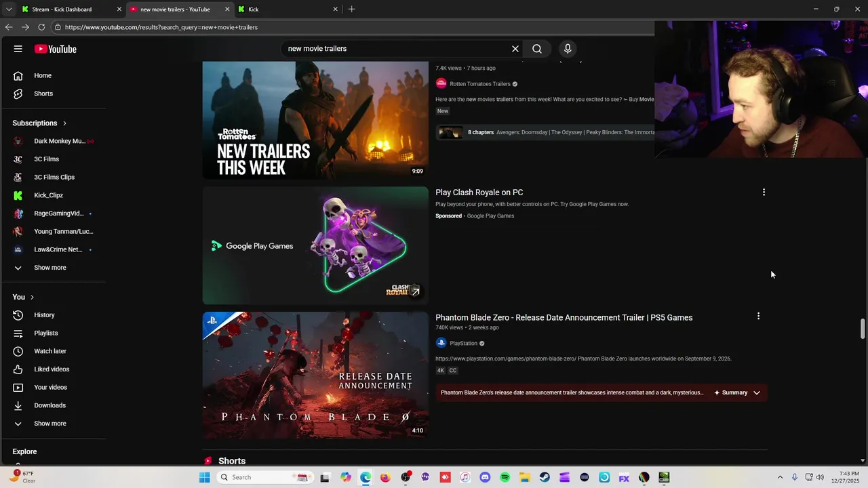Open Steam from the taskbar
Screen dimensions: 868x488
click(x=545, y=477)
